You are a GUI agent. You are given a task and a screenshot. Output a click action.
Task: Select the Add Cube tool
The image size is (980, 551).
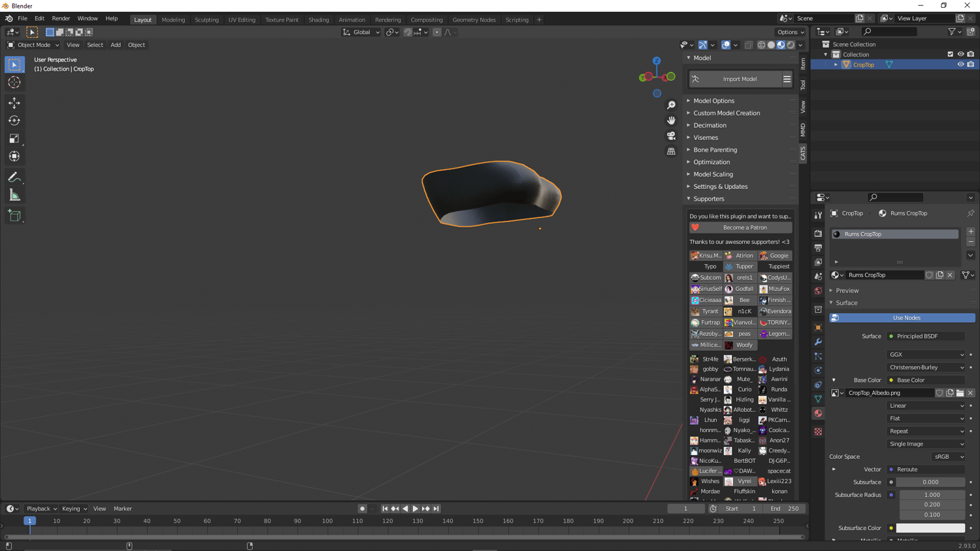[x=14, y=216]
